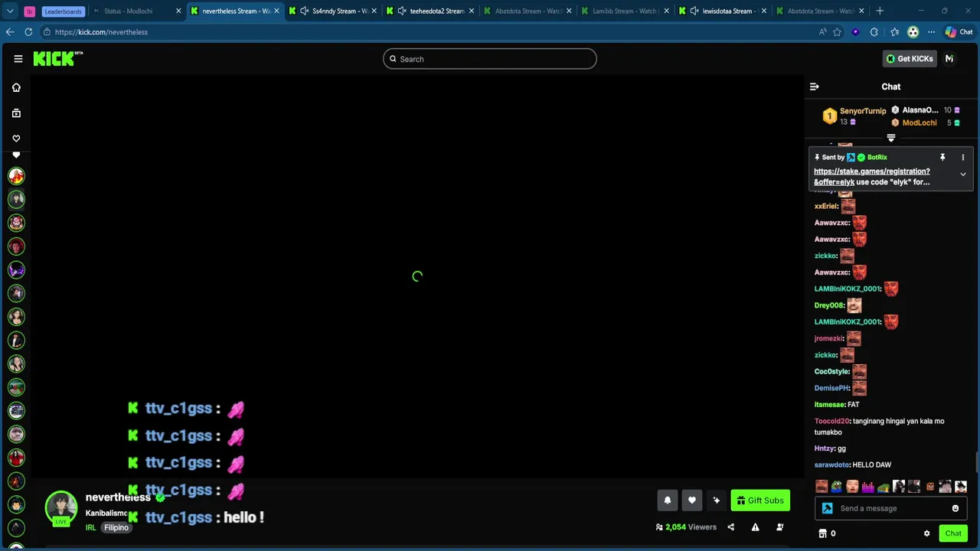Open the Browse icon in sidebar
The width and height of the screenshot is (980, 551).
pos(16,113)
